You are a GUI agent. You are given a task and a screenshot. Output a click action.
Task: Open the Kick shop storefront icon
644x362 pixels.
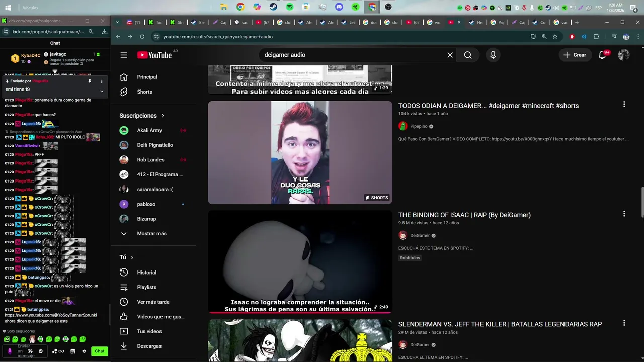pyautogui.click(x=73, y=351)
